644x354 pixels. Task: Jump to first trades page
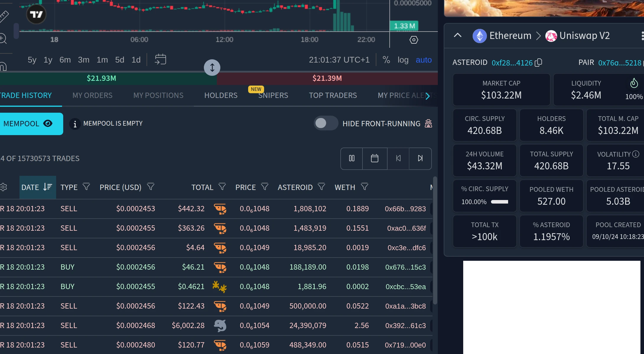pyautogui.click(x=398, y=158)
